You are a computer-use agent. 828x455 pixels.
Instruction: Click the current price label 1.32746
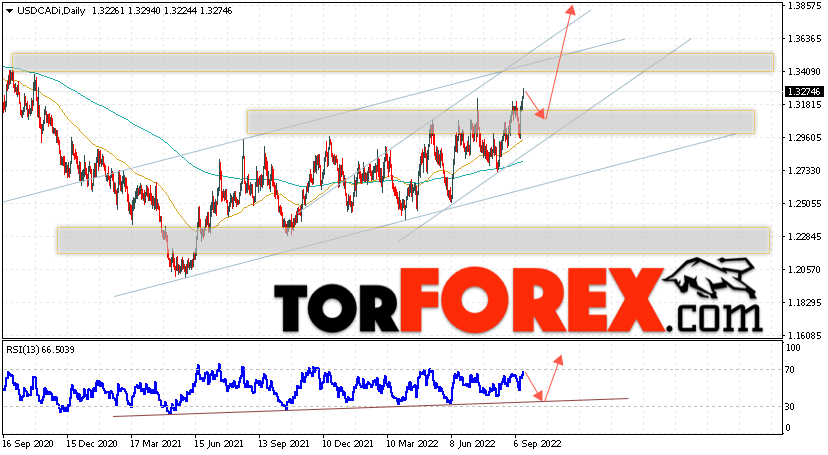(x=804, y=92)
